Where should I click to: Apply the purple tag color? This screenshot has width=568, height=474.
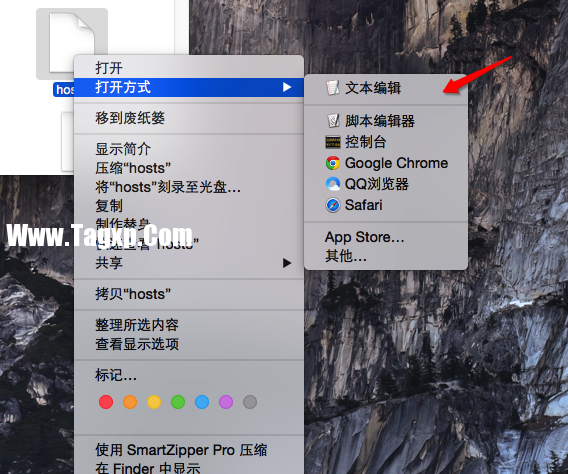[x=226, y=402]
